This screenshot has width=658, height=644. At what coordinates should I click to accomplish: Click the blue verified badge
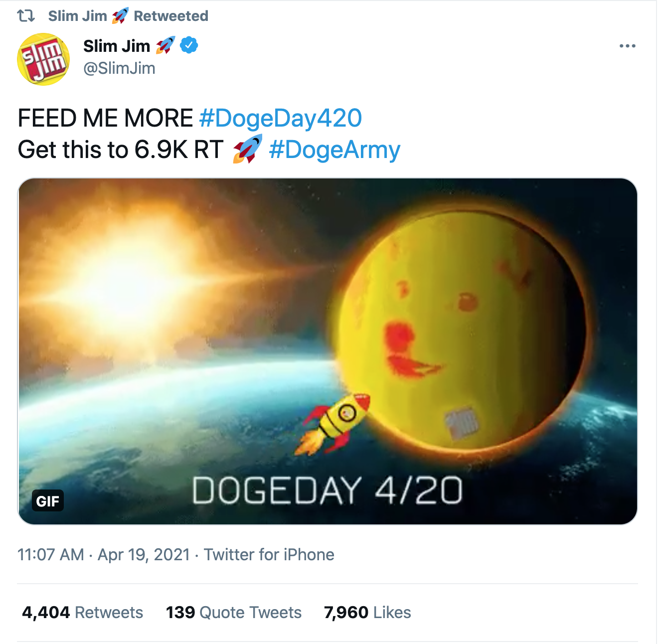coord(189,45)
